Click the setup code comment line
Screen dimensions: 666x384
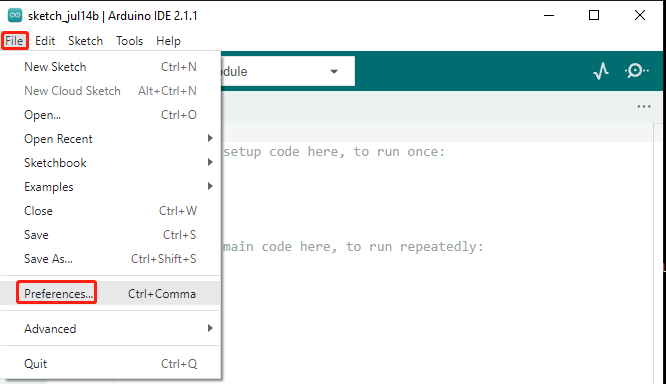pyautogui.click(x=333, y=152)
